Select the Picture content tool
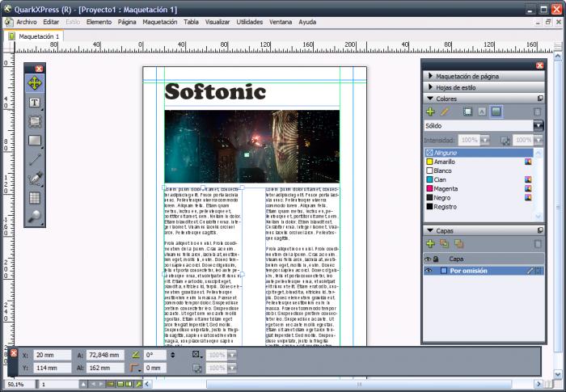This screenshot has width=566, height=392. [x=36, y=121]
